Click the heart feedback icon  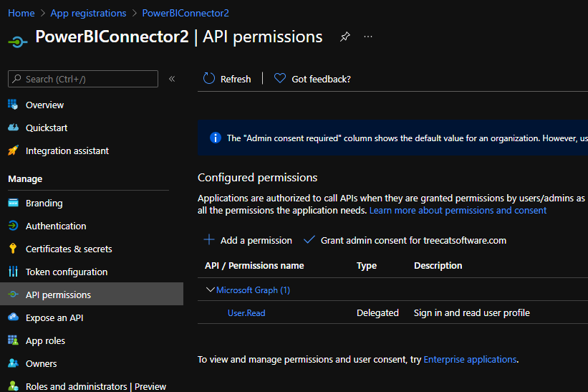(x=280, y=78)
